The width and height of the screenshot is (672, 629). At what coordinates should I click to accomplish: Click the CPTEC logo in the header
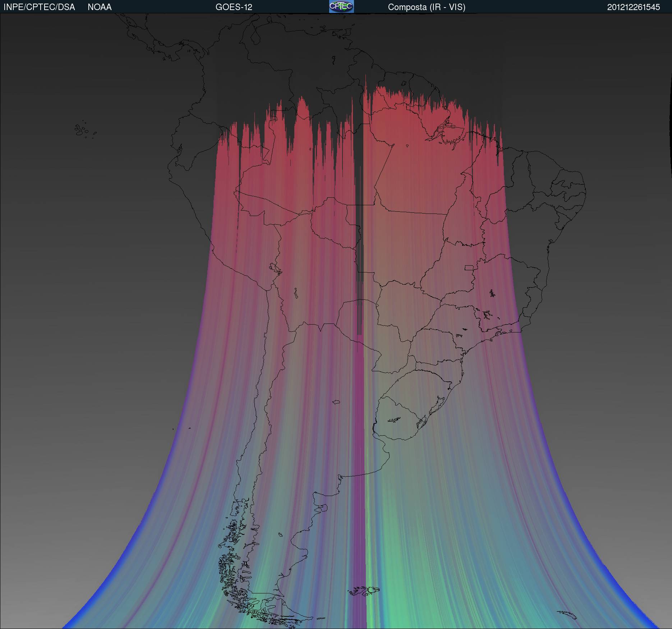(x=341, y=6)
